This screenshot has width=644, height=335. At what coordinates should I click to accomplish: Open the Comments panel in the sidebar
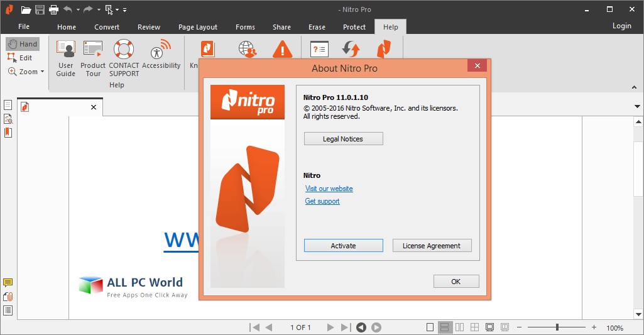8,282
